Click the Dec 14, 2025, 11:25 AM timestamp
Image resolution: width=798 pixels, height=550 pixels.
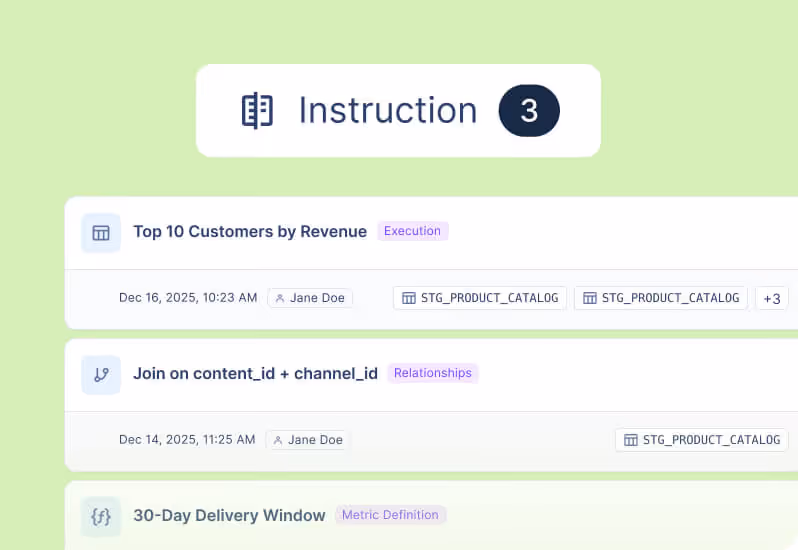tap(187, 440)
